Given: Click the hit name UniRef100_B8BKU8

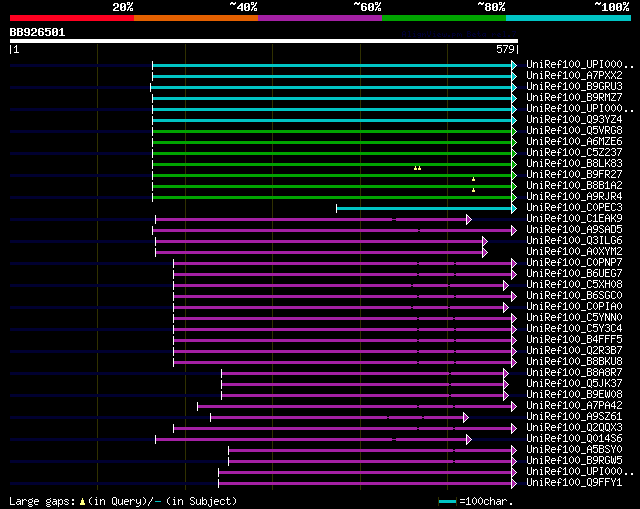Looking at the screenshot, I should 574,361.
